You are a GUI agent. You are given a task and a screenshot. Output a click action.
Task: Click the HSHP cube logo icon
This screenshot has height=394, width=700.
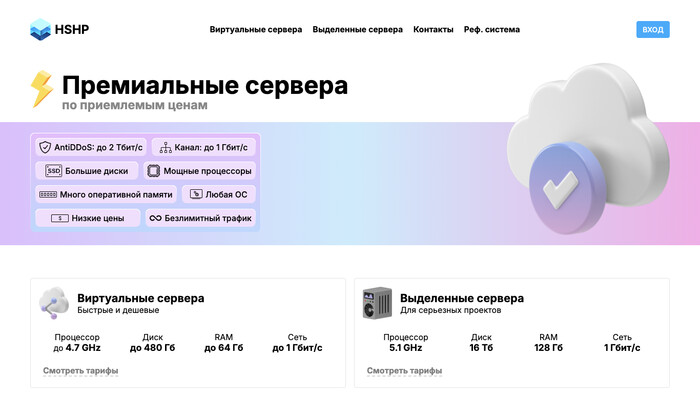click(40, 29)
